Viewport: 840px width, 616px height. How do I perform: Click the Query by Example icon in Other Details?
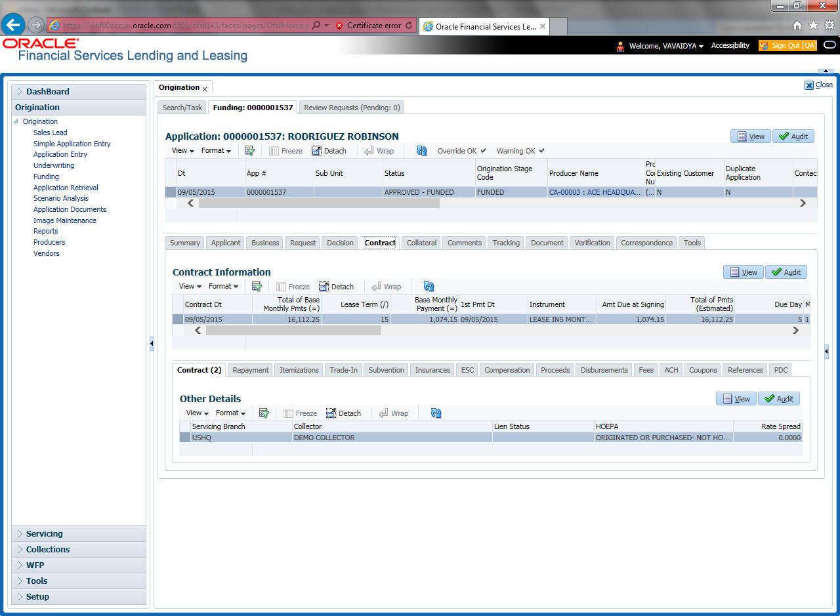(x=264, y=413)
